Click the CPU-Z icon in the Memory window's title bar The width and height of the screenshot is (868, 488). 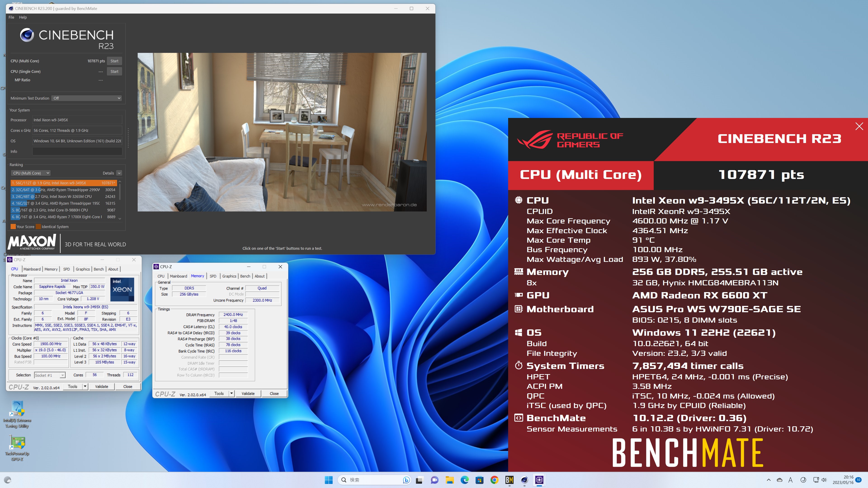tap(156, 266)
